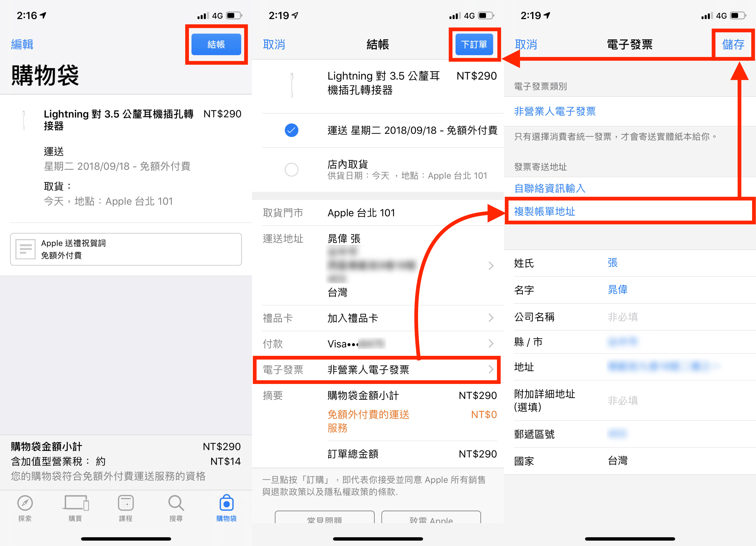Open the 加入禮品卡 chevron

(x=491, y=318)
